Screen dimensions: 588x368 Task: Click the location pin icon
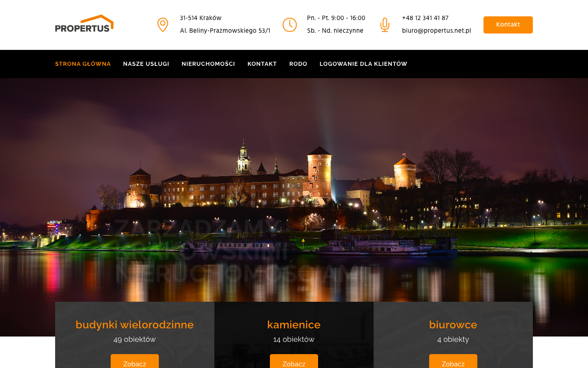click(x=163, y=25)
